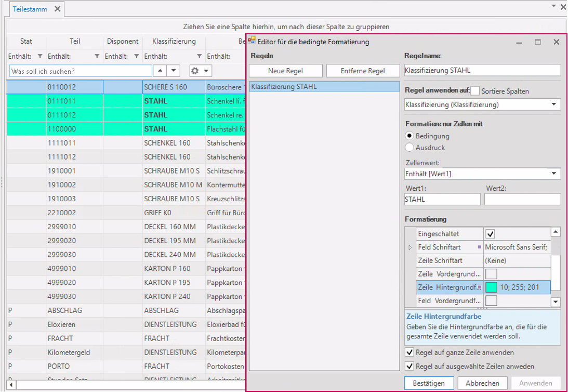This screenshot has width=568, height=392.
Task: Open the Disponent column filter icon
Action: (136, 56)
